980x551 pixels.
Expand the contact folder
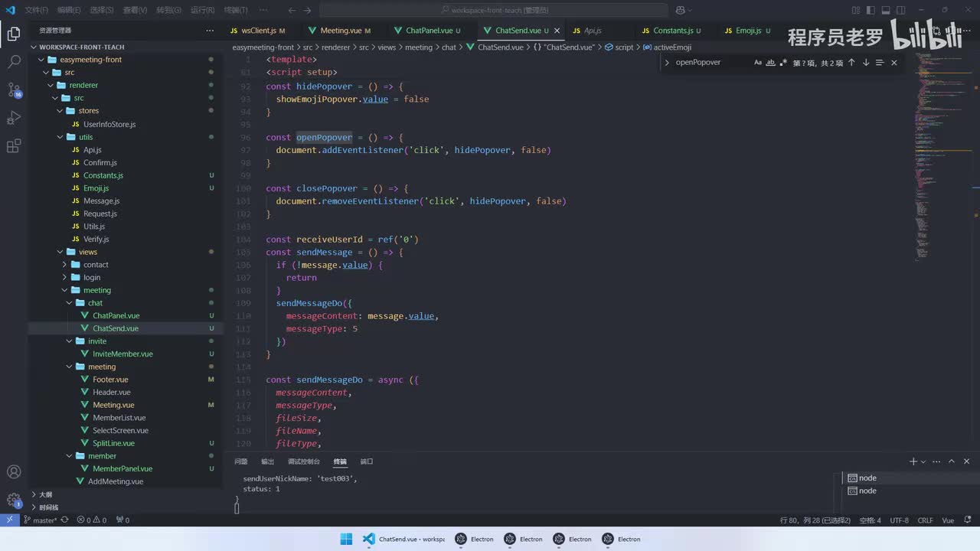point(96,265)
